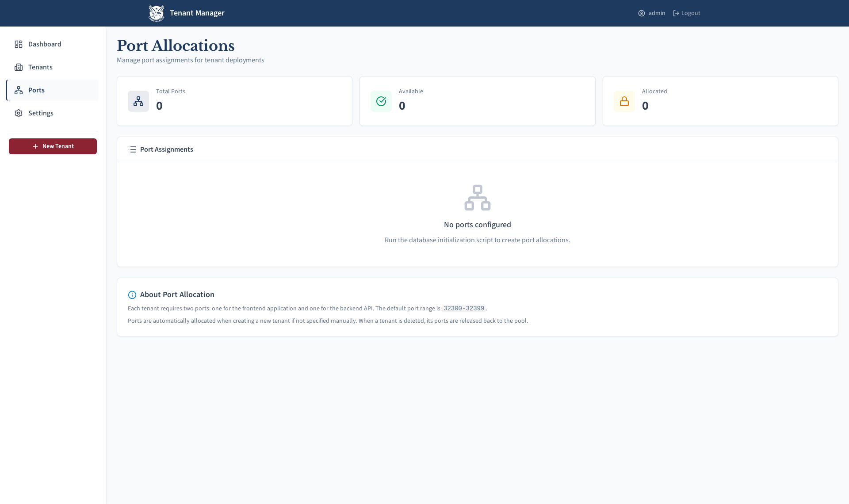Click the About Port Allocation info icon

point(132,295)
